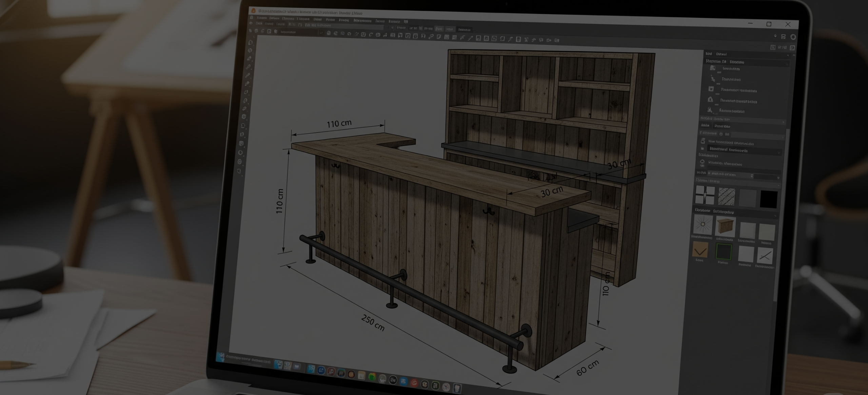Expand the dropdown arrow beside the toolbar text field
This screenshot has width=868, height=395.
(x=321, y=33)
